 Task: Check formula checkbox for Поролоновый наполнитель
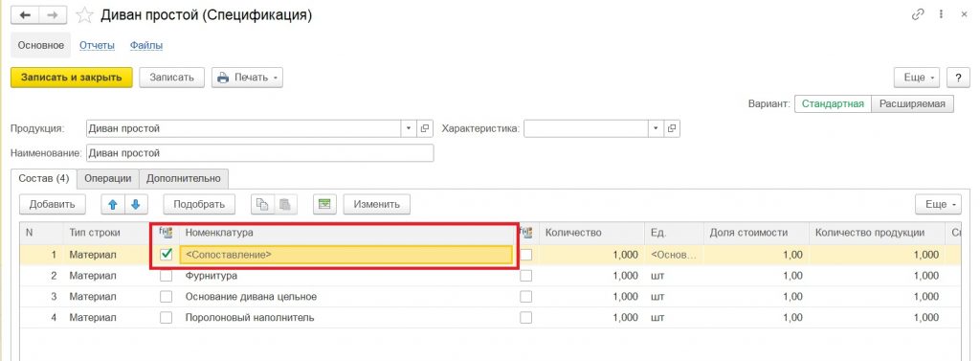pos(167,318)
